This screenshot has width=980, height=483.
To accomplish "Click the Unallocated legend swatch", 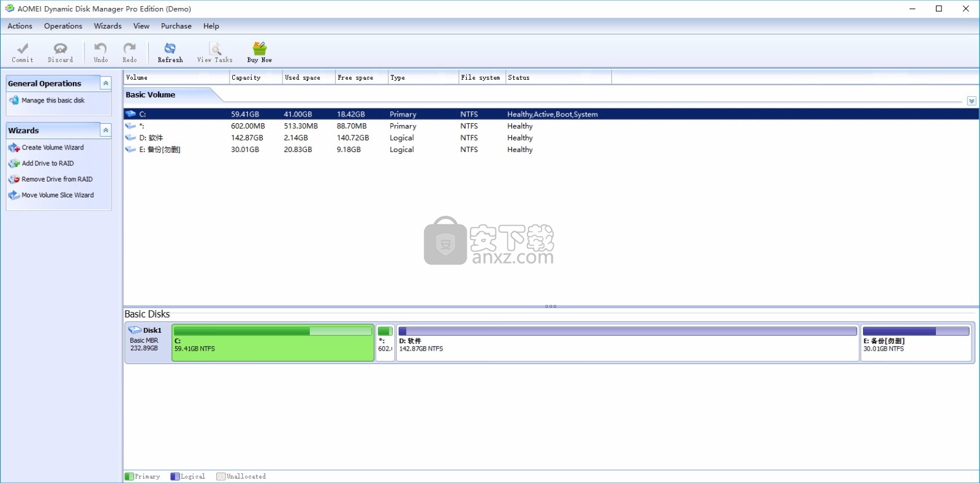I will pyautogui.click(x=221, y=476).
